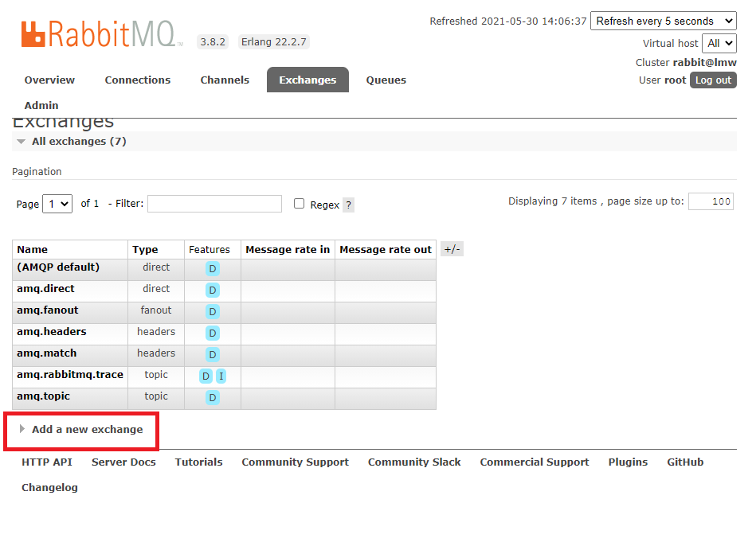Click the Log out button
This screenshot has height=550, width=756.
[713, 80]
